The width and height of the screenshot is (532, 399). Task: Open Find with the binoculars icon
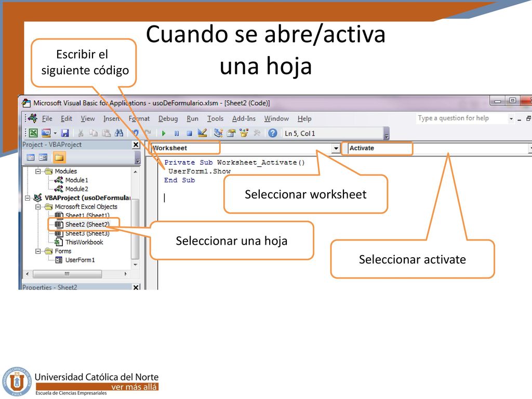click(119, 133)
